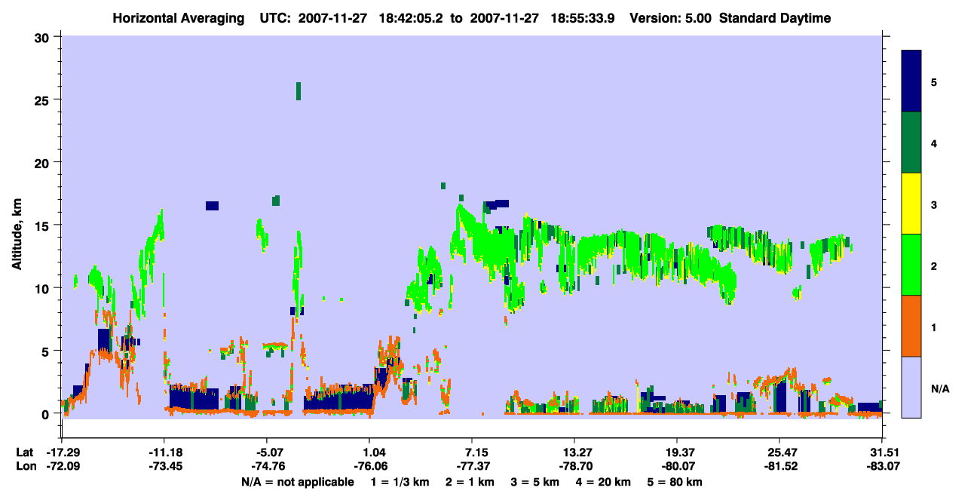Click the colorbar label '1'
This screenshot has width=980, height=503.
(x=934, y=327)
